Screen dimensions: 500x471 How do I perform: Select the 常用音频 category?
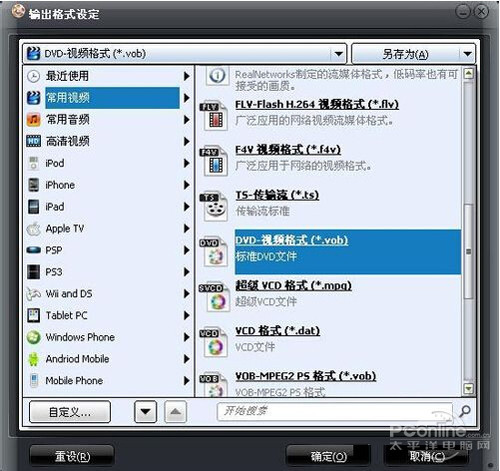(x=109, y=120)
